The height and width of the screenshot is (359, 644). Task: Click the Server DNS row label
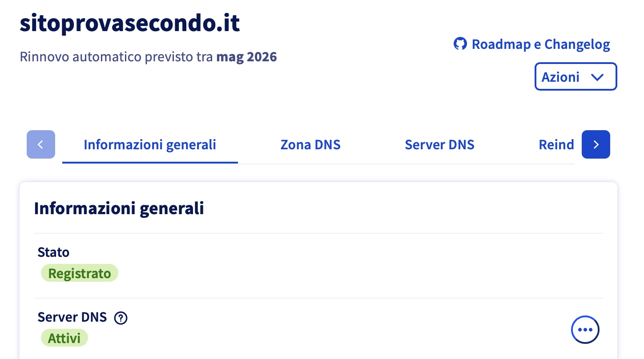72,317
